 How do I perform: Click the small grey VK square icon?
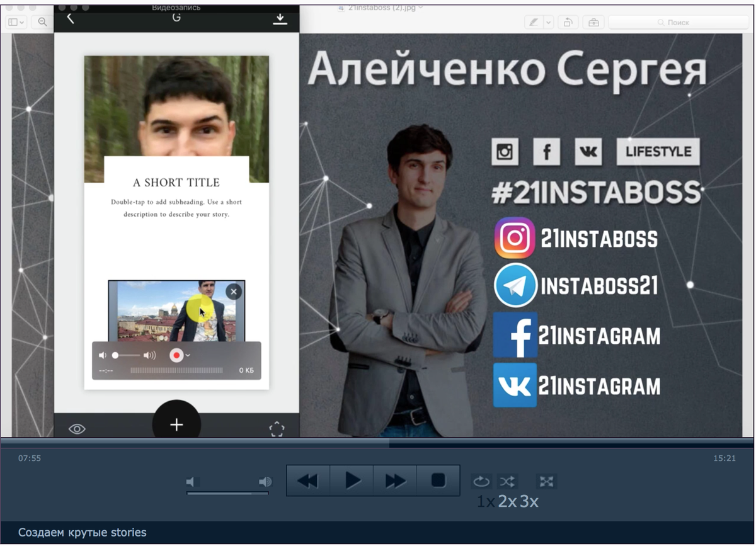coord(588,151)
